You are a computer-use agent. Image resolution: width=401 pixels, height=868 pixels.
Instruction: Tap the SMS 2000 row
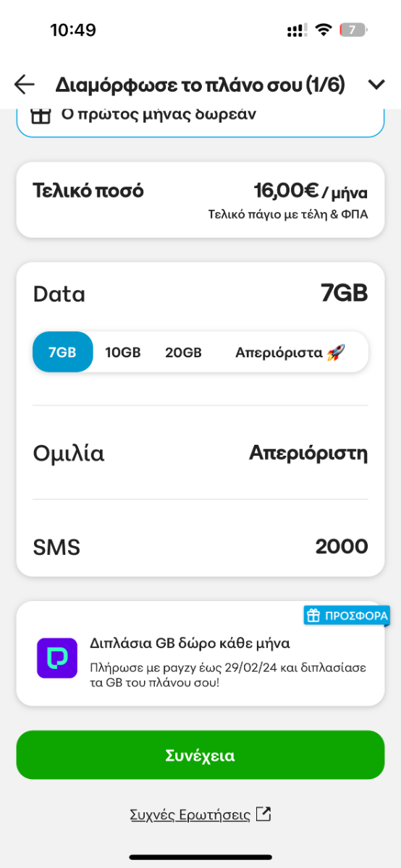click(x=200, y=547)
